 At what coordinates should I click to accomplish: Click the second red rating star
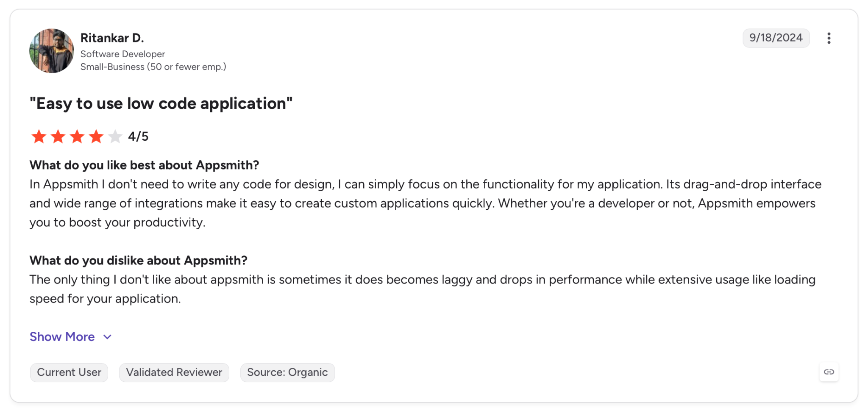58,136
